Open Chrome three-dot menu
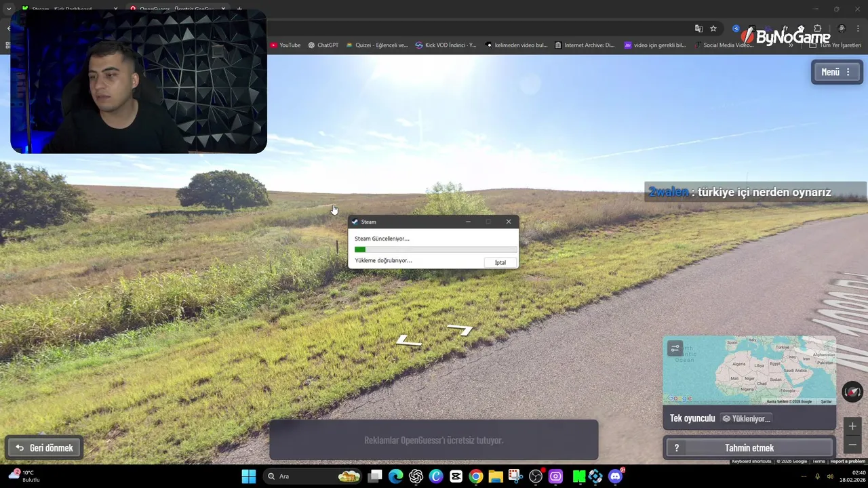The width and height of the screenshot is (868, 488). [x=859, y=28]
